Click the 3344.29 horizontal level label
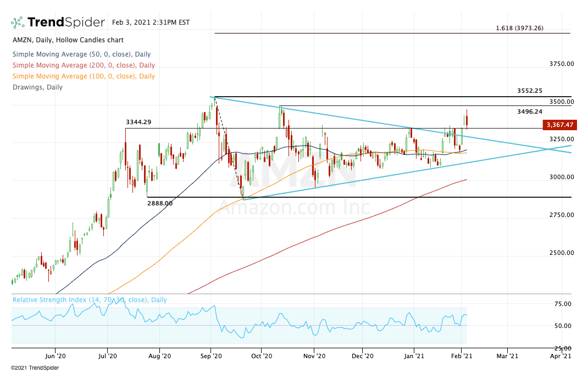 [x=138, y=122]
